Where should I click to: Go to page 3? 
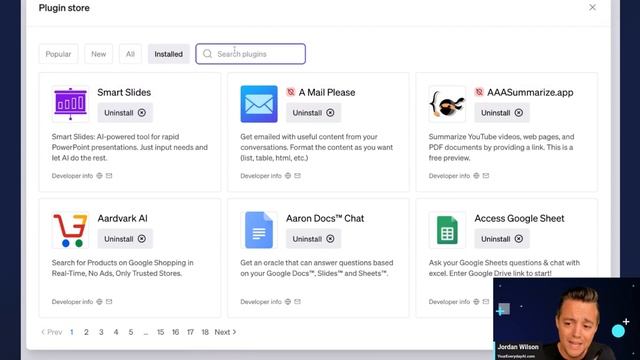coord(101,332)
